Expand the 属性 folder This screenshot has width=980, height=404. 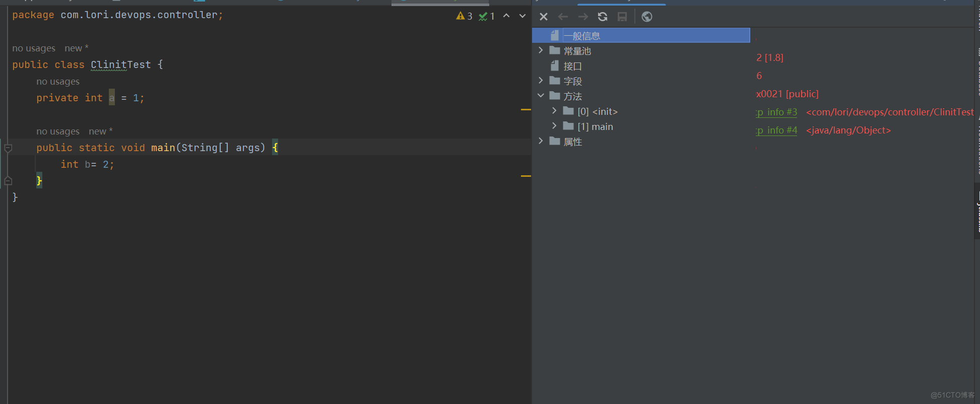541,141
